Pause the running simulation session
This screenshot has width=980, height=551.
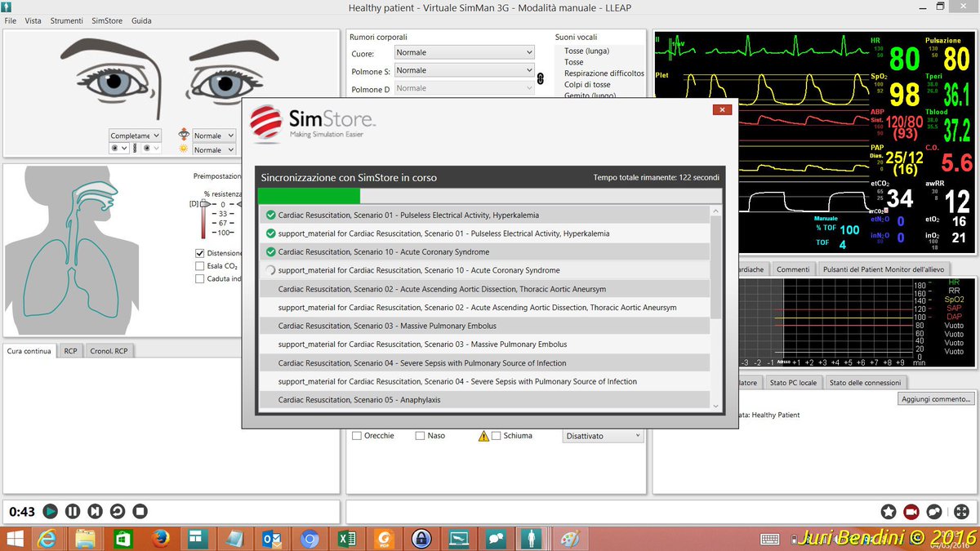pos(73,512)
